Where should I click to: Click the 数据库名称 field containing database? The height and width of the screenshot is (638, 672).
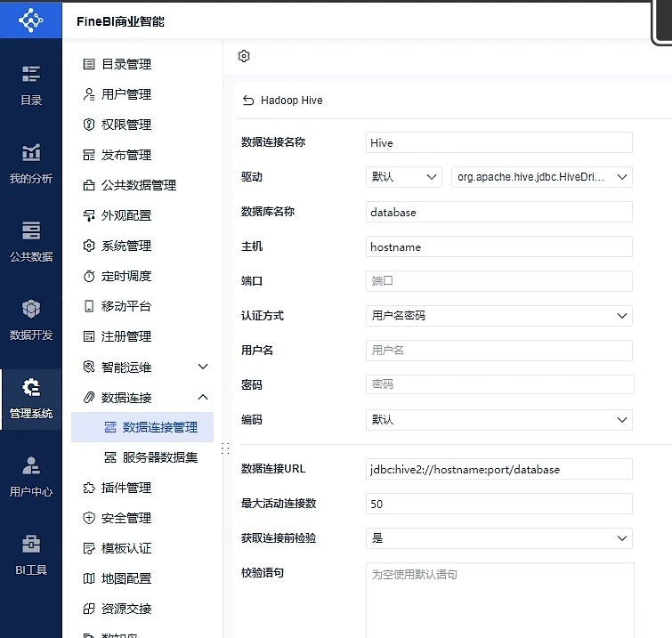pyautogui.click(x=498, y=212)
